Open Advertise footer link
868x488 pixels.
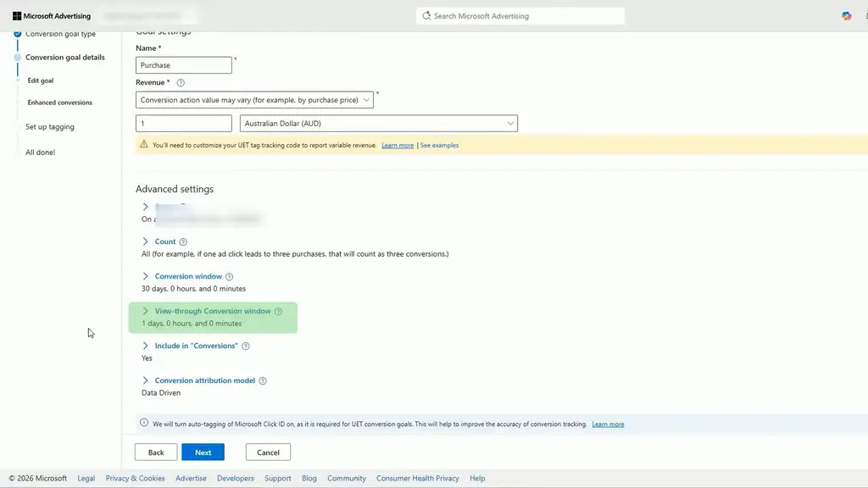click(x=191, y=479)
